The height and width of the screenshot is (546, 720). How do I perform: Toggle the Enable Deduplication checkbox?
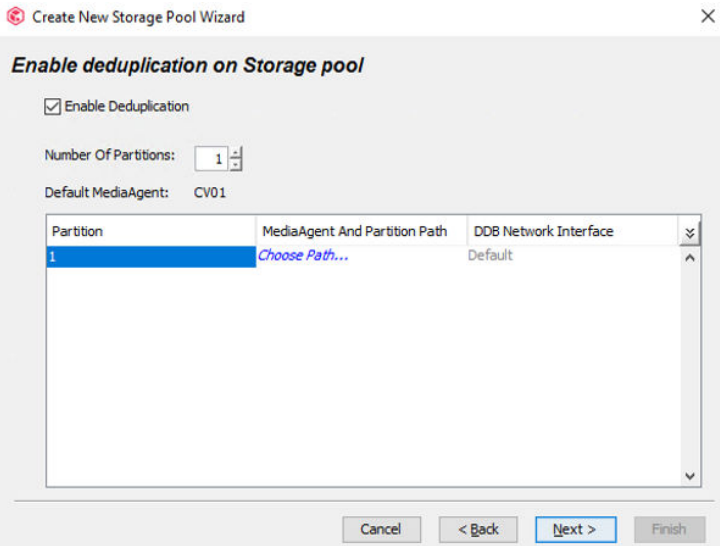click(52, 106)
